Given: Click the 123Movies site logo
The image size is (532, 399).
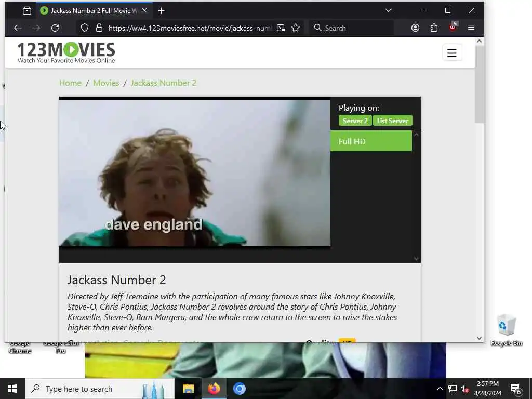Looking at the screenshot, I should tap(66, 52).
